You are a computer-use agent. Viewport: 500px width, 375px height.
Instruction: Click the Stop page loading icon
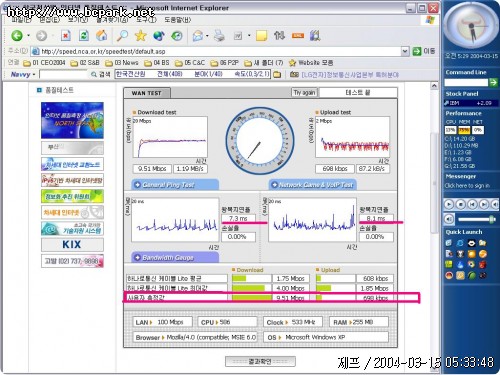tap(66, 35)
